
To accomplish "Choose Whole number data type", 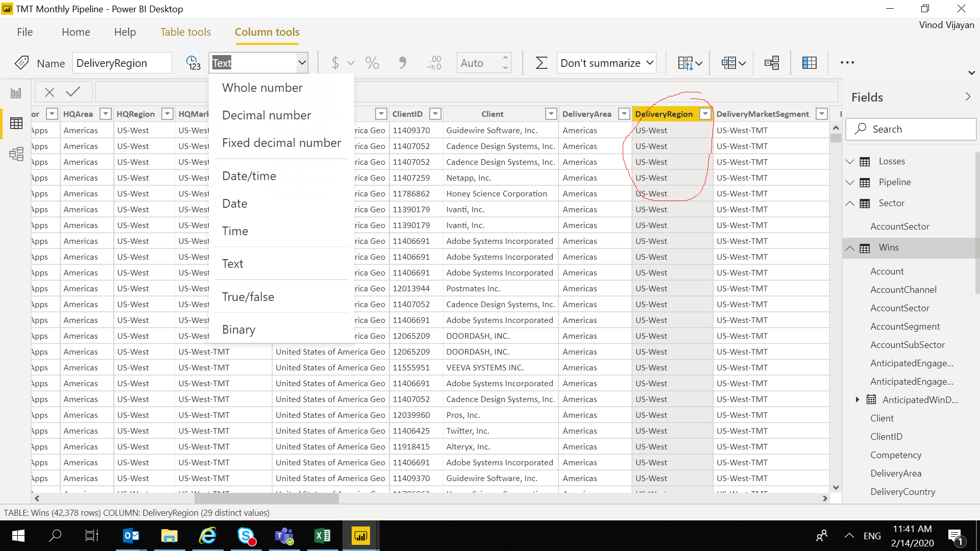I will [262, 88].
